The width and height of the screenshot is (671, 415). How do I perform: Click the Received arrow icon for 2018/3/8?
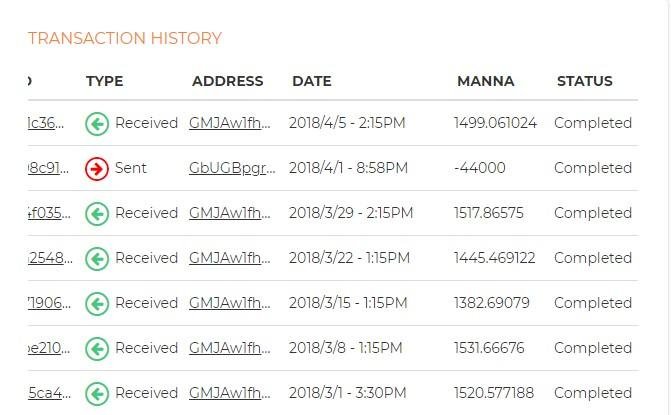[97, 348]
